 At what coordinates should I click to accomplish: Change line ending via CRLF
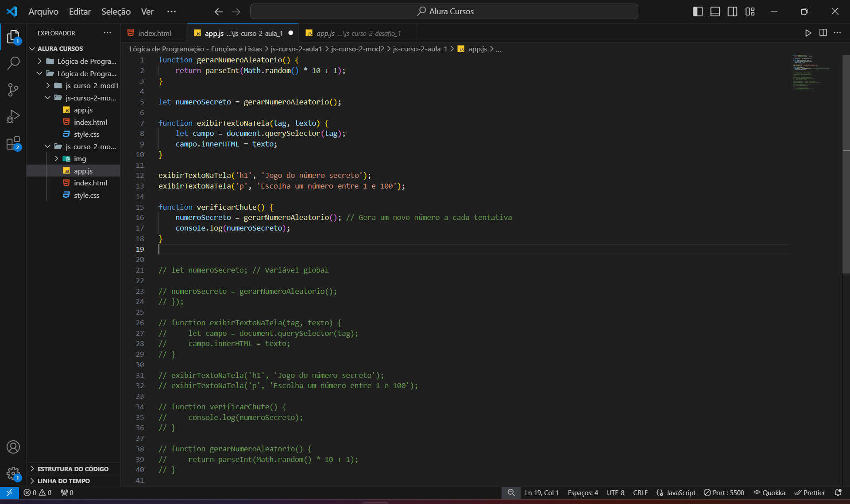click(640, 492)
